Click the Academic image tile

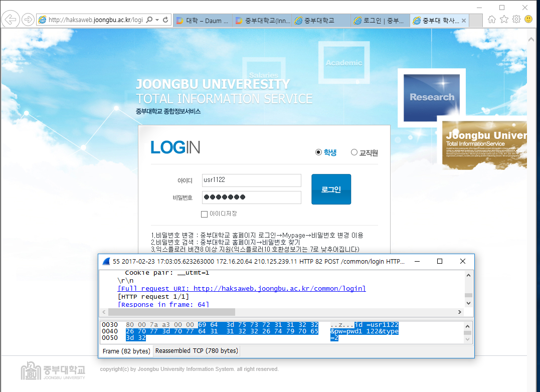344,63
